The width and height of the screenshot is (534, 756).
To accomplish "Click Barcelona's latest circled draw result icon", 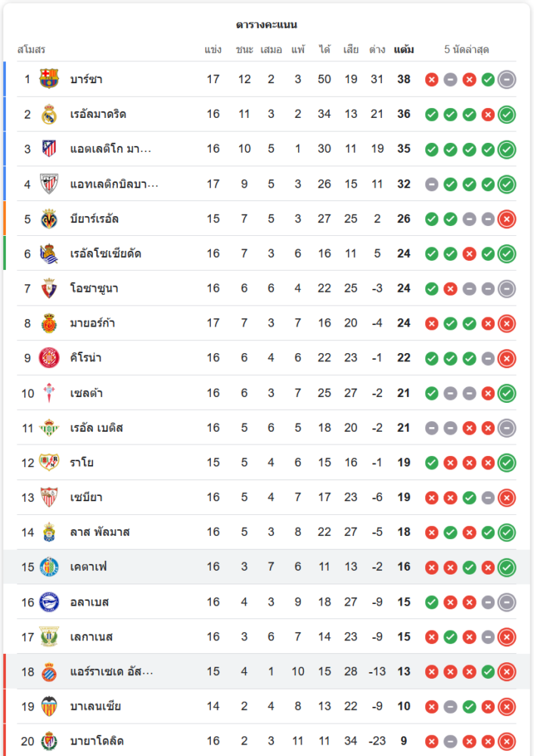I will (x=507, y=79).
